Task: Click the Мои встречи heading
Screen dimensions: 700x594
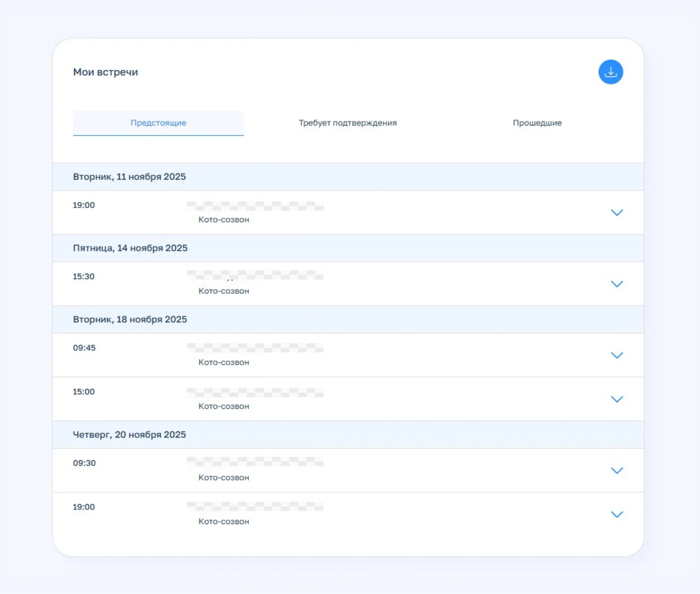Action: click(105, 72)
